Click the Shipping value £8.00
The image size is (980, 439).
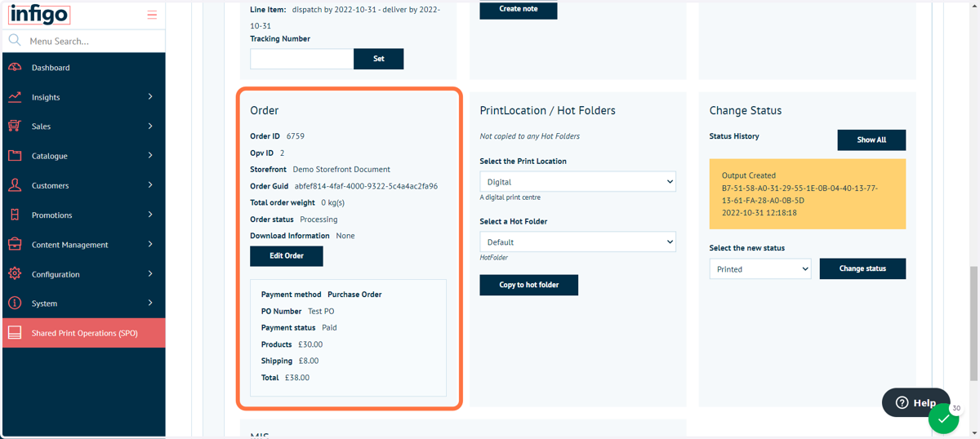309,361
